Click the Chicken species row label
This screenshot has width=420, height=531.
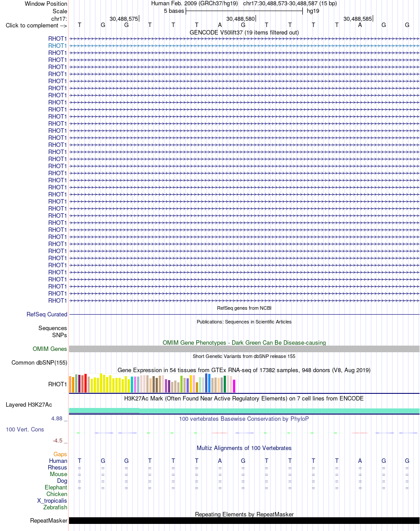[x=57, y=494]
